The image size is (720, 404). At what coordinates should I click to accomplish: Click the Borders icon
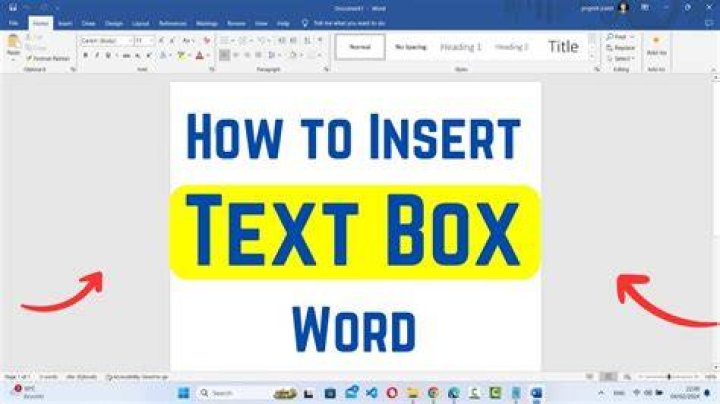pos(312,56)
